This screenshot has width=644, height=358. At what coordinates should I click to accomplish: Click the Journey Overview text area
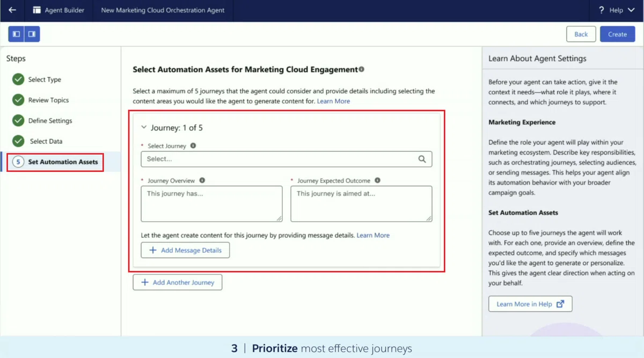211,204
